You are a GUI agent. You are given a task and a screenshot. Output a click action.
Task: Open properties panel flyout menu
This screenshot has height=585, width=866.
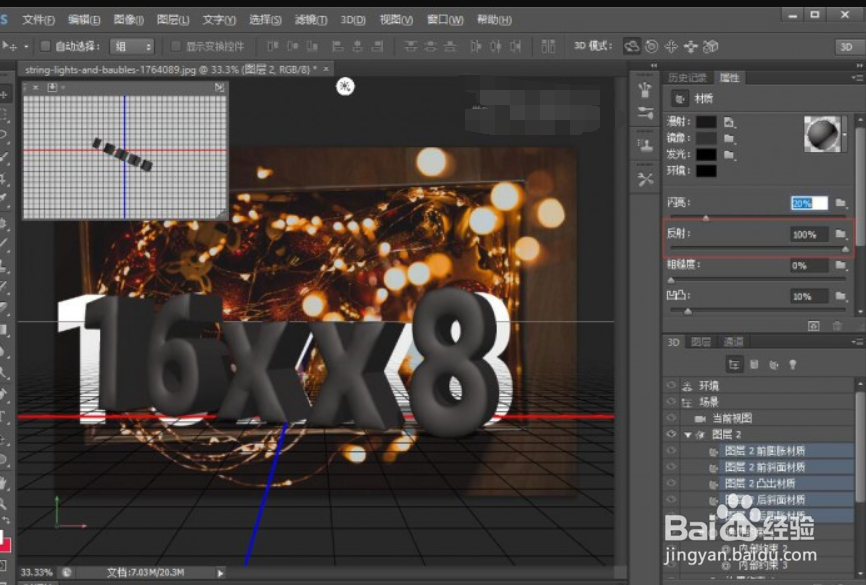pos(858,78)
